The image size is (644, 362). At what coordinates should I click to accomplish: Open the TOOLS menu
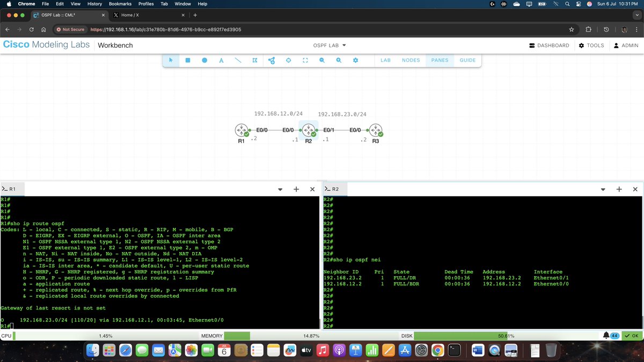click(x=591, y=46)
